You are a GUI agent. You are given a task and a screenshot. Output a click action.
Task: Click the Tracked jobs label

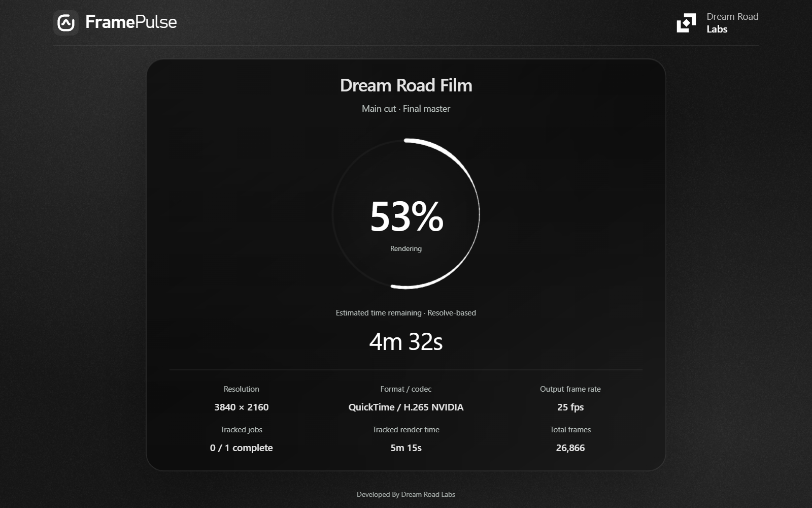242,430
